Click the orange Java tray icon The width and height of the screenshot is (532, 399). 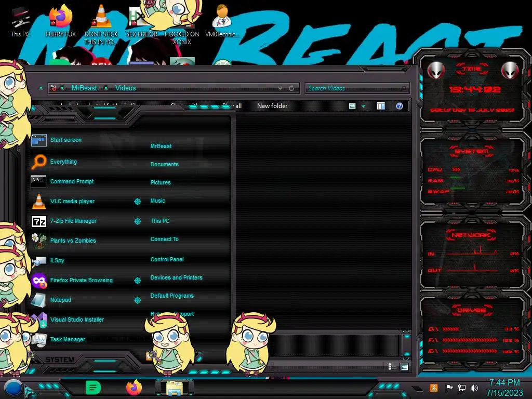[433, 388]
